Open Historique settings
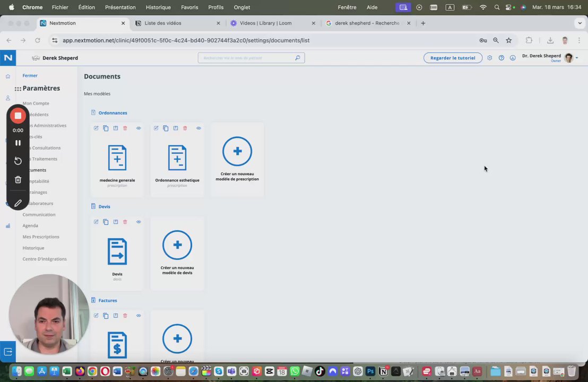Screen dimensions: 588x382 [33, 248]
